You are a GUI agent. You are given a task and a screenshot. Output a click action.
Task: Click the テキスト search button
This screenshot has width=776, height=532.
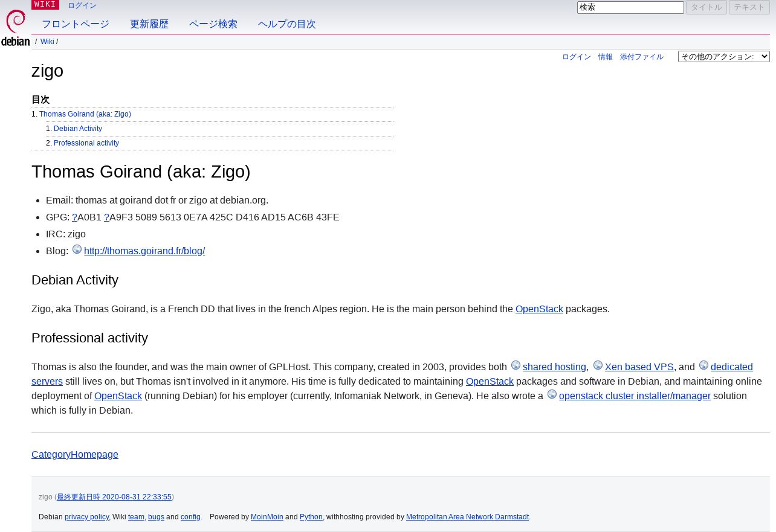(x=749, y=7)
